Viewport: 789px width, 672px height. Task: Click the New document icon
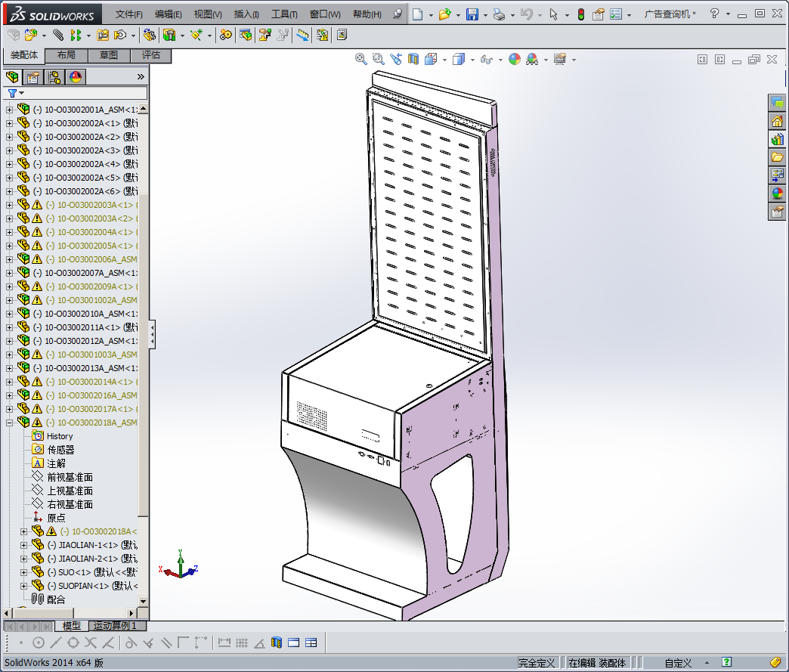coord(417,14)
